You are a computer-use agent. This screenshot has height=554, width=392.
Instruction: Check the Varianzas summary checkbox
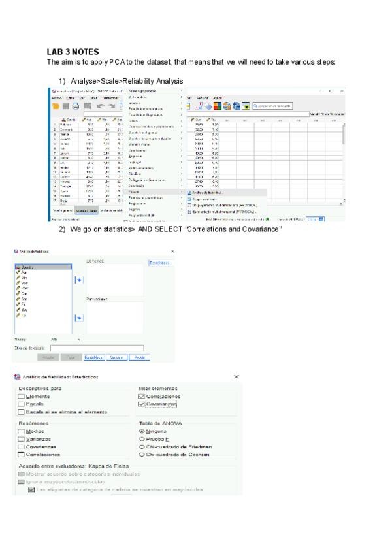coord(21,439)
